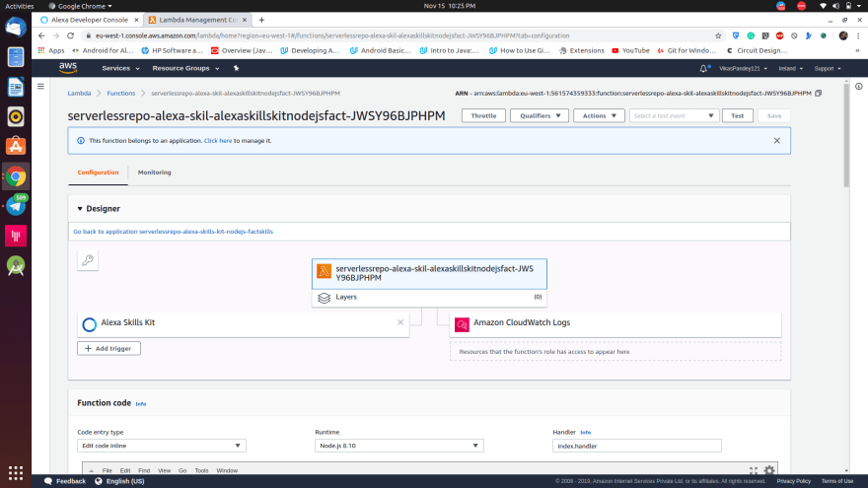Click the Amazon CloudWatch Logs icon
The height and width of the screenshot is (488, 868).
pyautogui.click(x=462, y=324)
